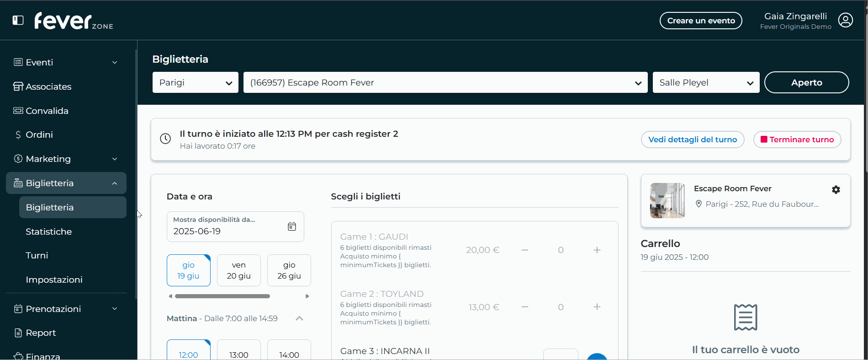868x360 pixels.
Task: Click the Prenotazioni calendar icon
Action: (18, 309)
